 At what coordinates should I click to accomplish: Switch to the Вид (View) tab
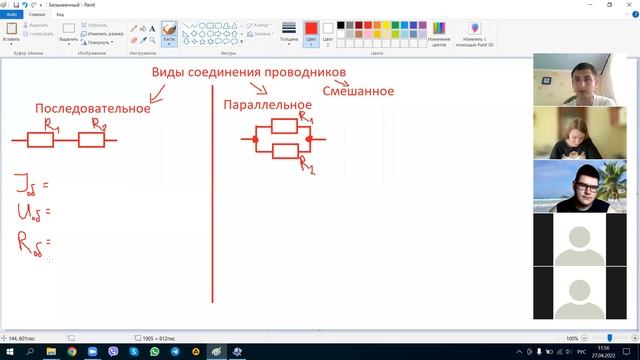(x=60, y=15)
